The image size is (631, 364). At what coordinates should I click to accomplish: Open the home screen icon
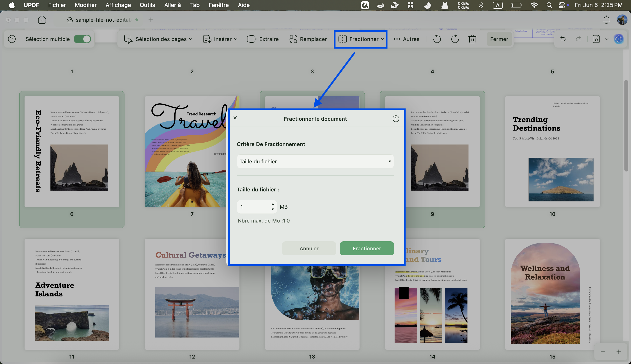pyautogui.click(x=42, y=20)
